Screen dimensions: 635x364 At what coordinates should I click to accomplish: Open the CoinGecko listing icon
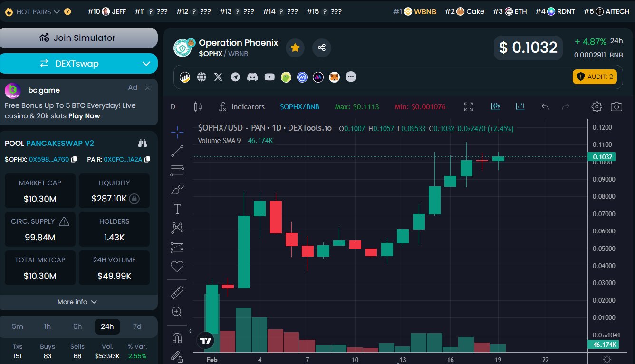tap(286, 77)
